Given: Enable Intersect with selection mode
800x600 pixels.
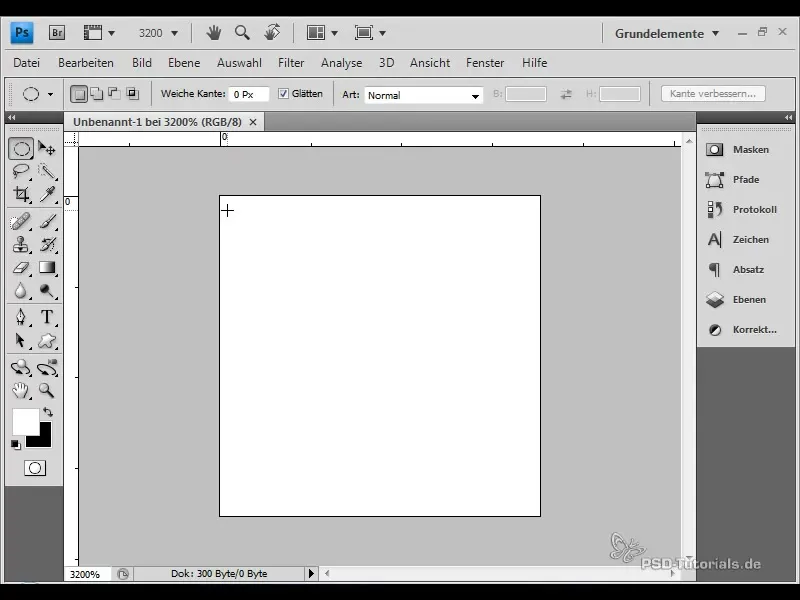Looking at the screenshot, I should coord(133,93).
